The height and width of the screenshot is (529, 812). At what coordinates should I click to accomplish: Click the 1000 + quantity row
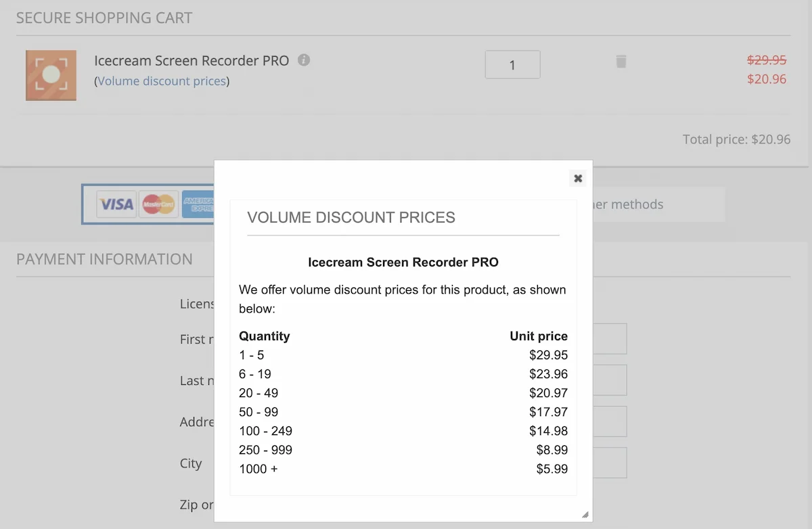pos(403,469)
